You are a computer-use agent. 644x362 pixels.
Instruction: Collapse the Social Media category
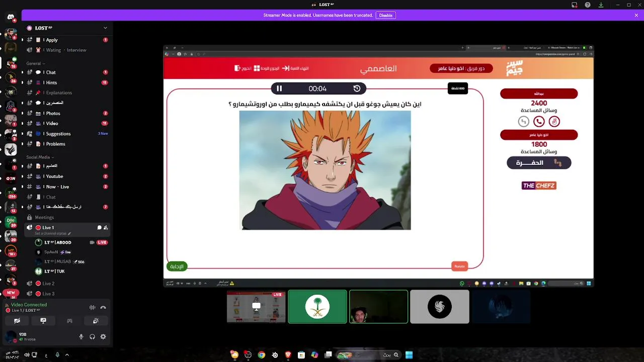(x=40, y=157)
